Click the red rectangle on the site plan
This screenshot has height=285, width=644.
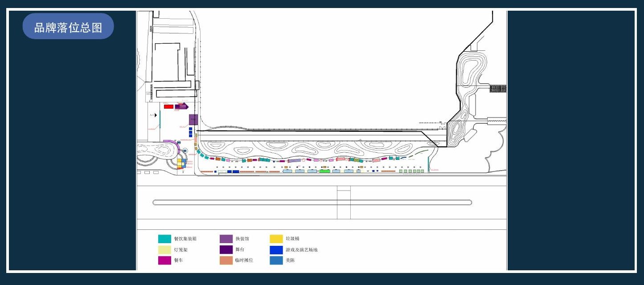[x=168, y=107]
